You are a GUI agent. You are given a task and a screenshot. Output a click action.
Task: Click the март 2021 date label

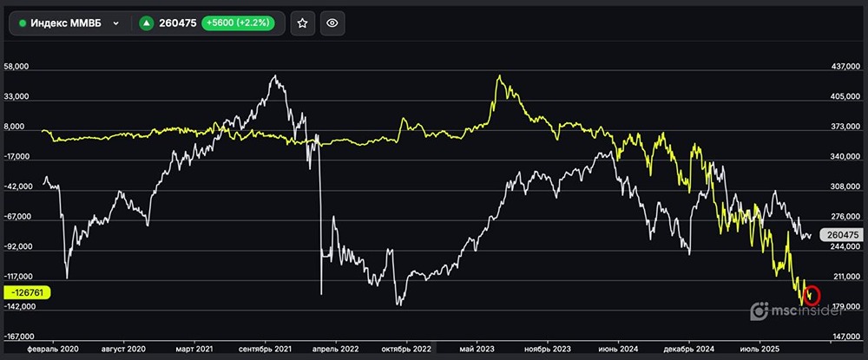click(194, 350)
